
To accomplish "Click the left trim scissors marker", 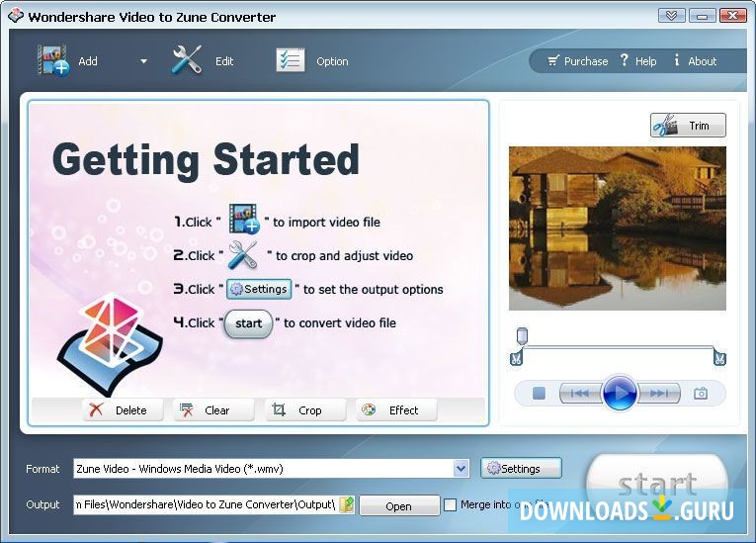I will [x=516, y=359].
